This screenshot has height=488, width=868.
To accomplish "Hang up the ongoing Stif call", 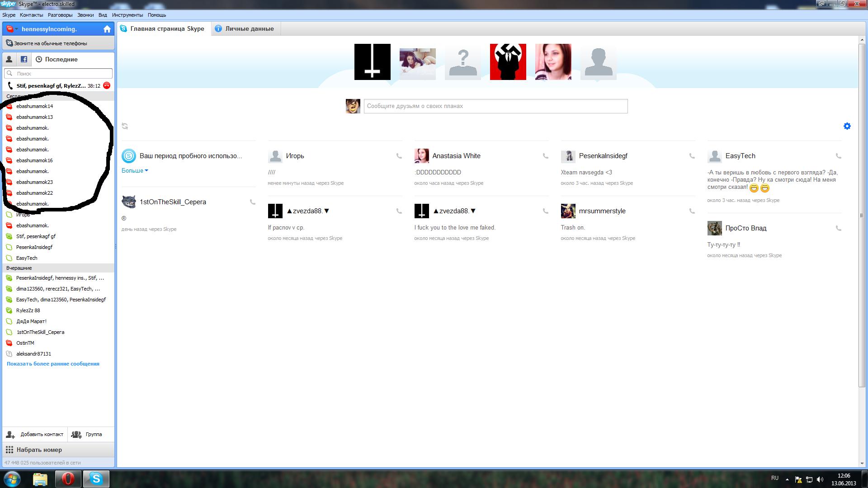I will [107, 85].
